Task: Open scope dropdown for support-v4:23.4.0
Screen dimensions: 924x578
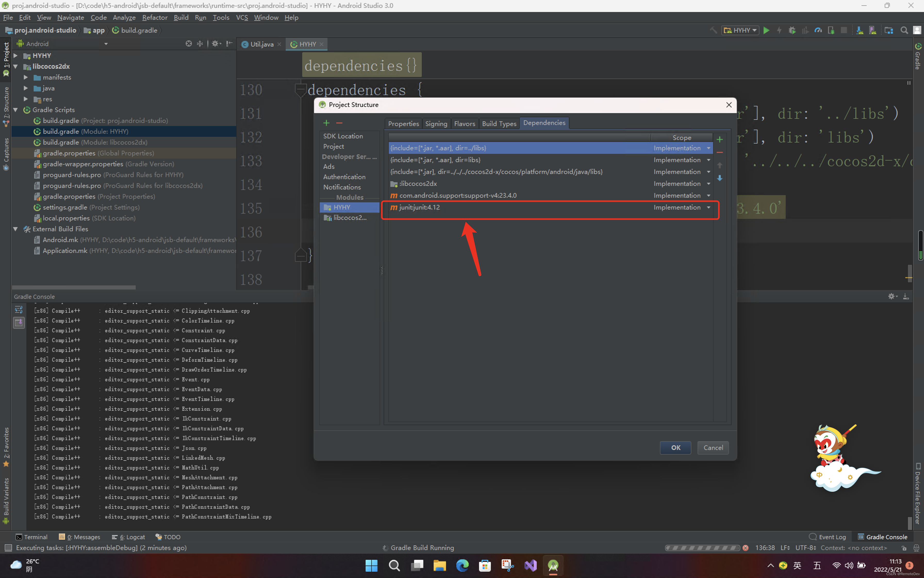Action: [709, 196]
